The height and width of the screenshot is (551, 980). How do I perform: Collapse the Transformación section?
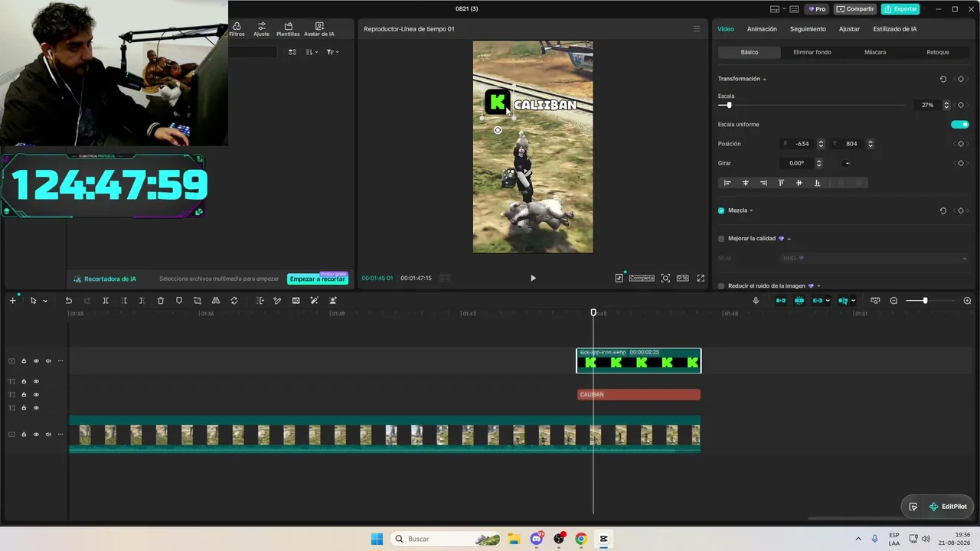click(764, 79)
